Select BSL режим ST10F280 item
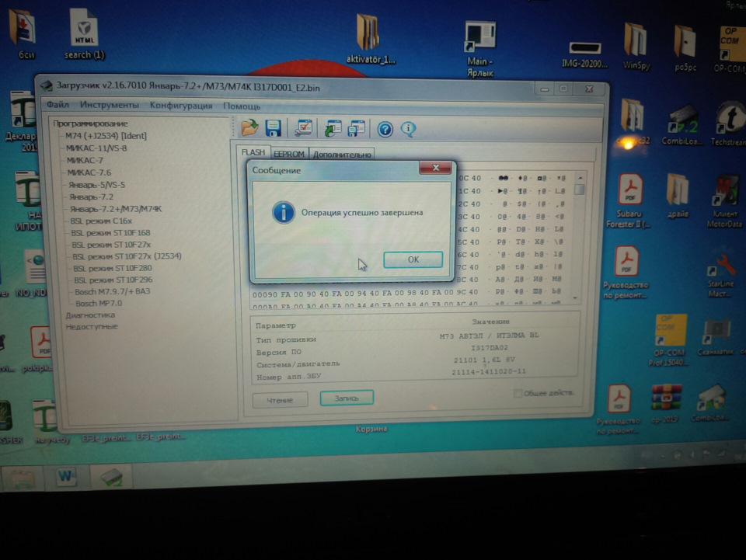746x560 pixels. click(112, 268)
